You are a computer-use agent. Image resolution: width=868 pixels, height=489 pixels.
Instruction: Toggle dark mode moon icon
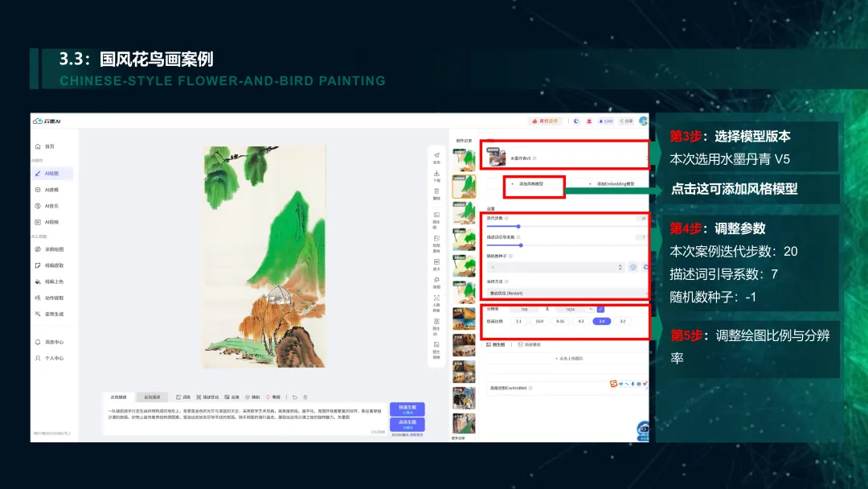(x=576, y=121)
